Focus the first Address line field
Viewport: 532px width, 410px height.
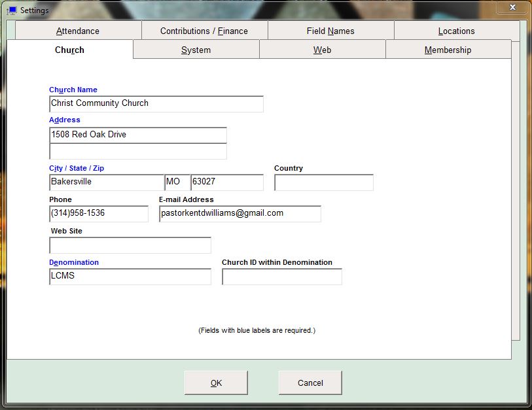137,135
